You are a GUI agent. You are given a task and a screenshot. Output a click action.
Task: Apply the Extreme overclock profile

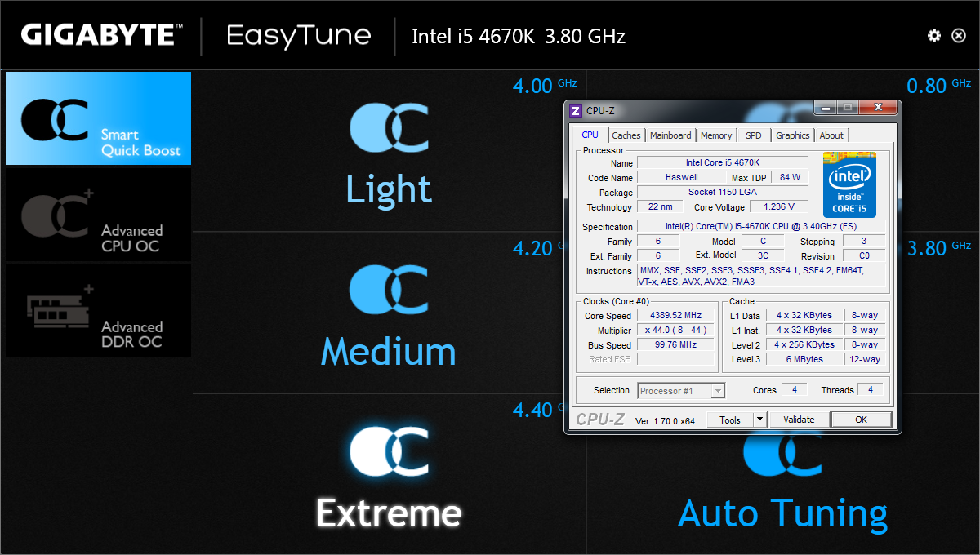coord(389,477)
